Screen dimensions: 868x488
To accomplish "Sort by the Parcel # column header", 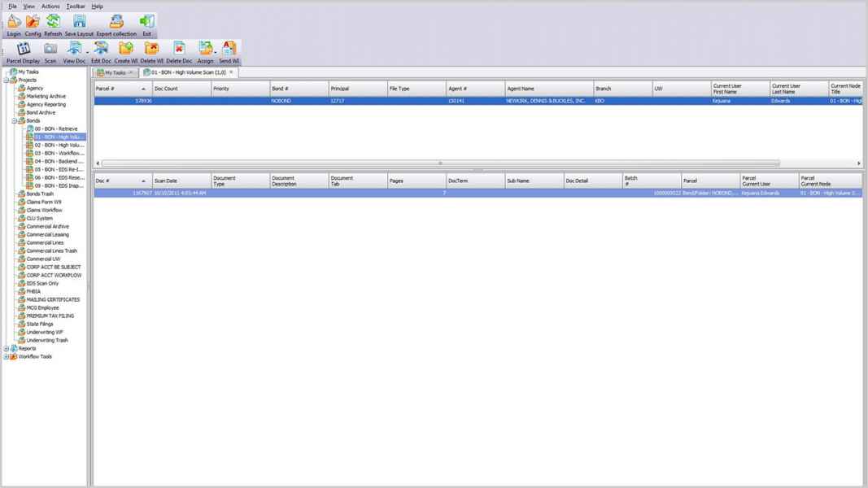I will [120, 88].
